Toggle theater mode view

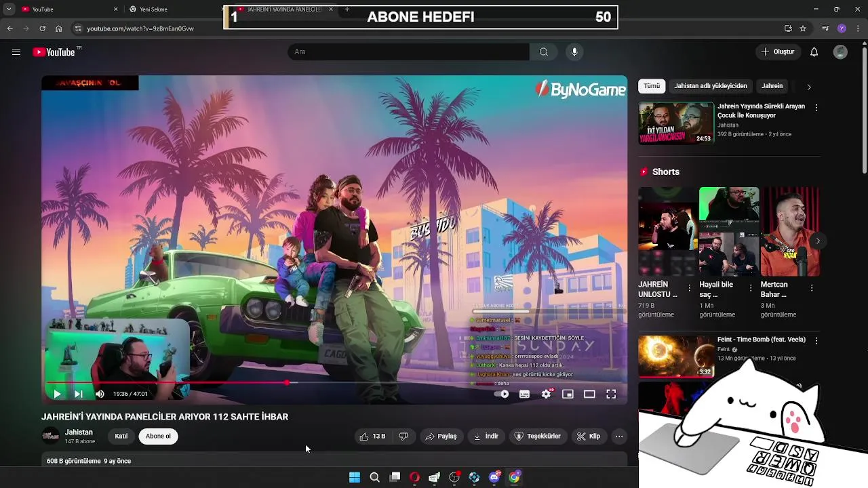pyautogui.click(x=589, y=394)
